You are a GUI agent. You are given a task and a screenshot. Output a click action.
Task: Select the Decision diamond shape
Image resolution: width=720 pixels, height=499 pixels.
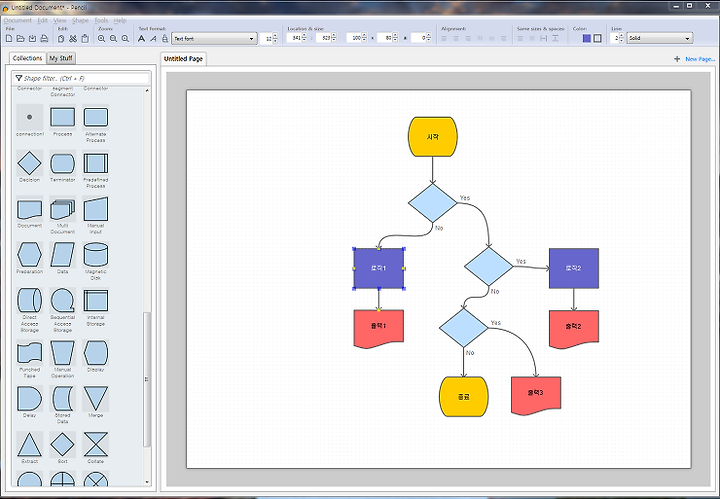(29, 163)
